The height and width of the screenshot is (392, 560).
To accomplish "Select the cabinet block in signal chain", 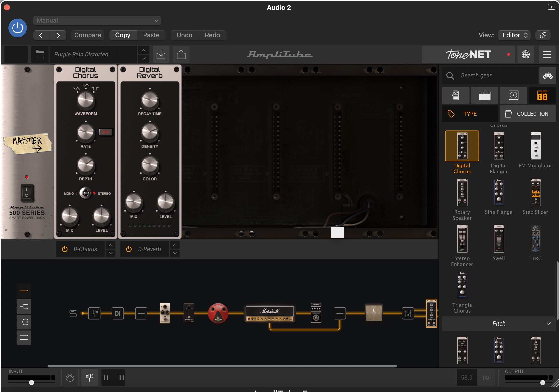I will pyautogui.click(x=373, y=312).
